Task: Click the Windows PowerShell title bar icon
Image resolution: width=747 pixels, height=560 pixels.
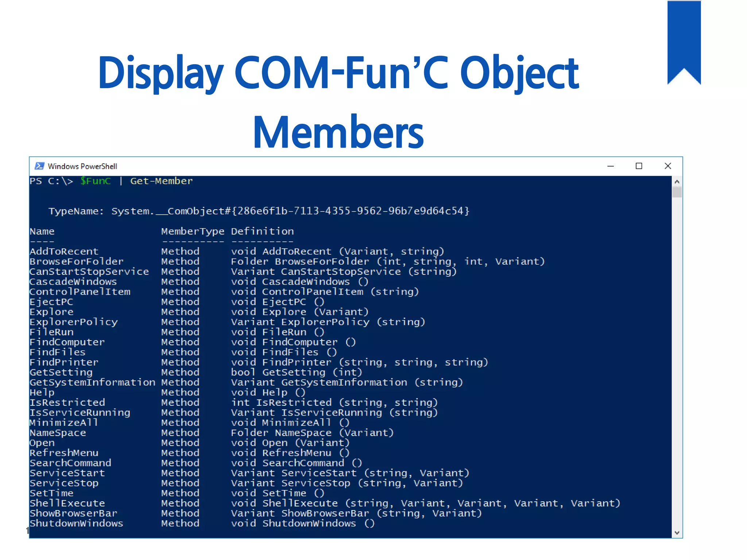Action: pos(39,166)
